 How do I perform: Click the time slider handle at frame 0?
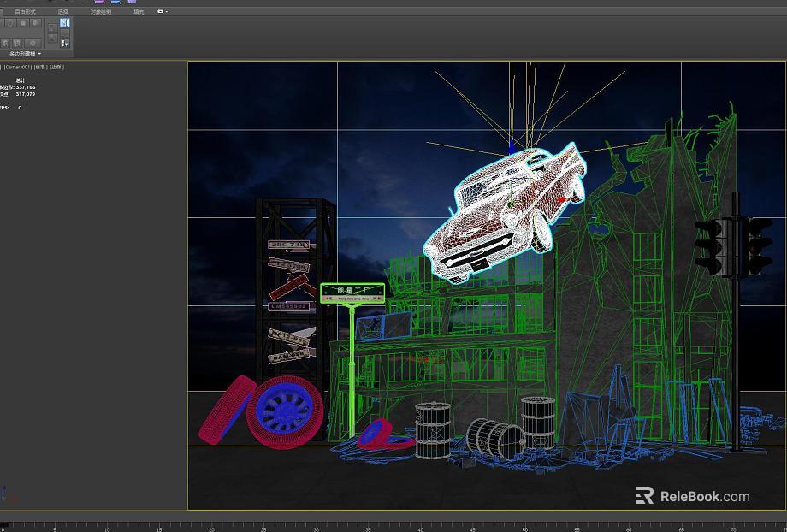pos(4,525)
